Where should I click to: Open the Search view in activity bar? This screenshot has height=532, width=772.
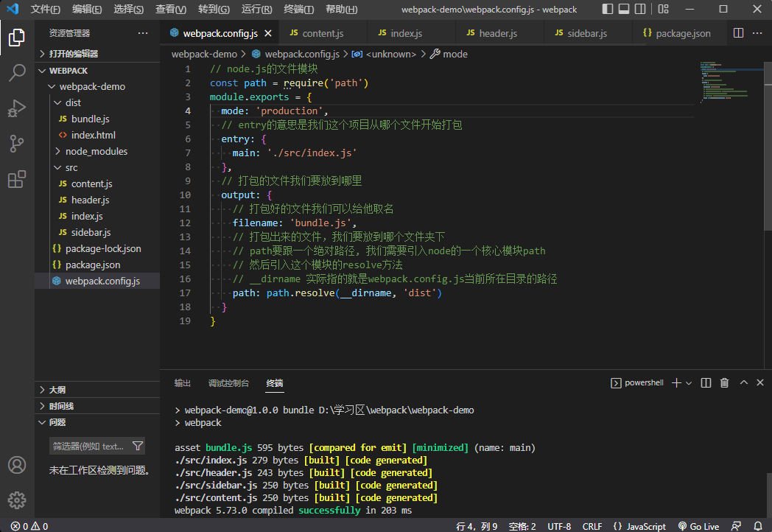tap(17, 73)
